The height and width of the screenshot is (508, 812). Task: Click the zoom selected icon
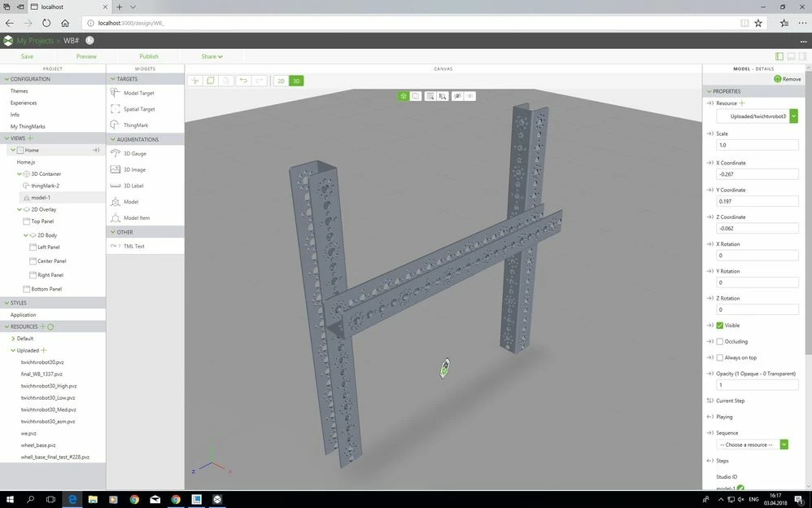click(443, 96)
